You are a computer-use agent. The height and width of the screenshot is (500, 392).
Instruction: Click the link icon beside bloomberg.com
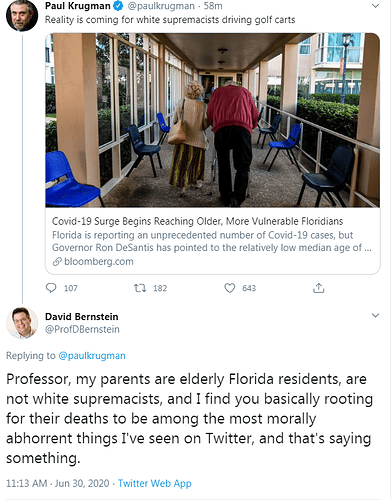pos(57,262)
